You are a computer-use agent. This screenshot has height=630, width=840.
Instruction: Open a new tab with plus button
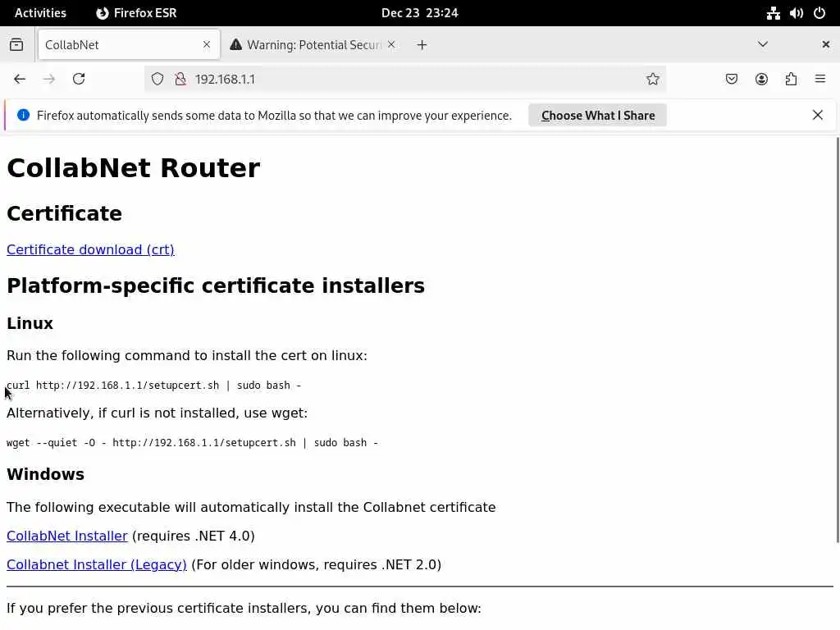tap(422, 45)
